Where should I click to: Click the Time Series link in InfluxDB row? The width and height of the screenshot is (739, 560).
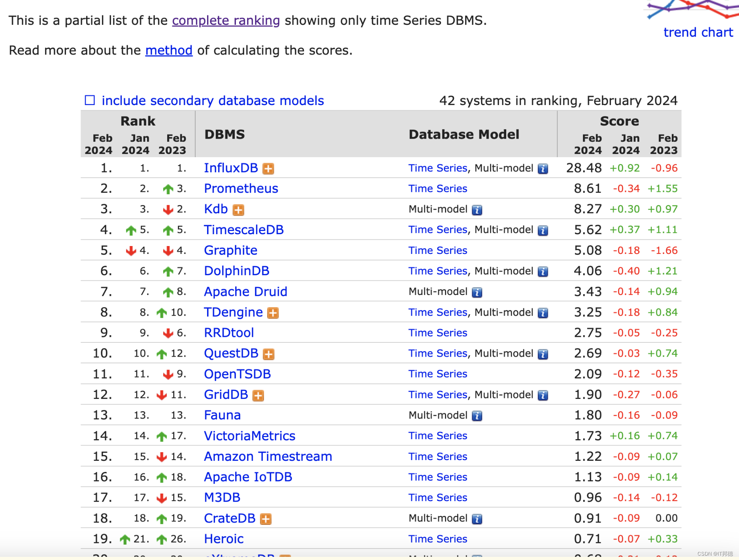pyautogui.click(x=438, y=168)
